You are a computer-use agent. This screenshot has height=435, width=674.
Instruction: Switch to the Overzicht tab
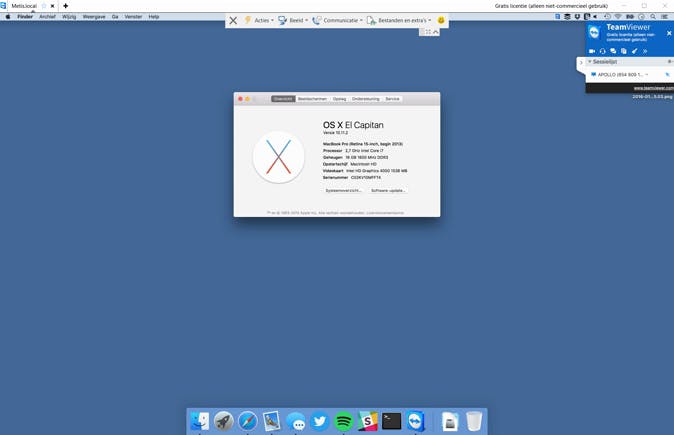[x=283, y=99]
